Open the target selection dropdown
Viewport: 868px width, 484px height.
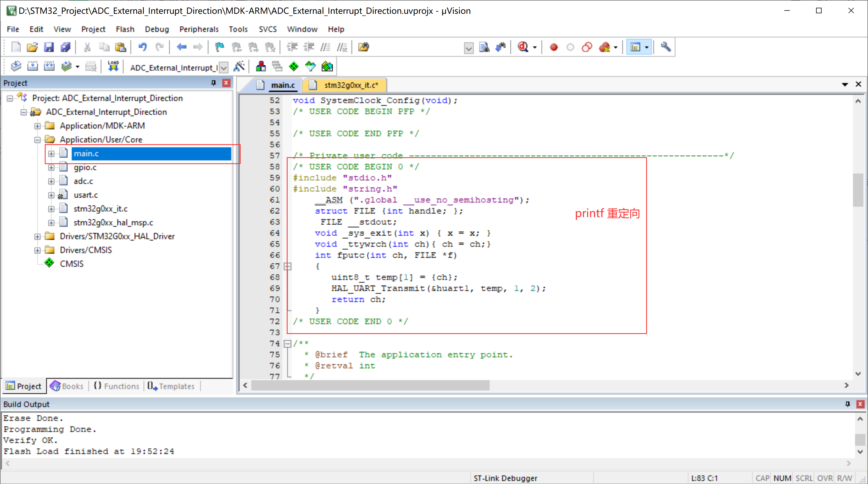click(x=224, y=68)
